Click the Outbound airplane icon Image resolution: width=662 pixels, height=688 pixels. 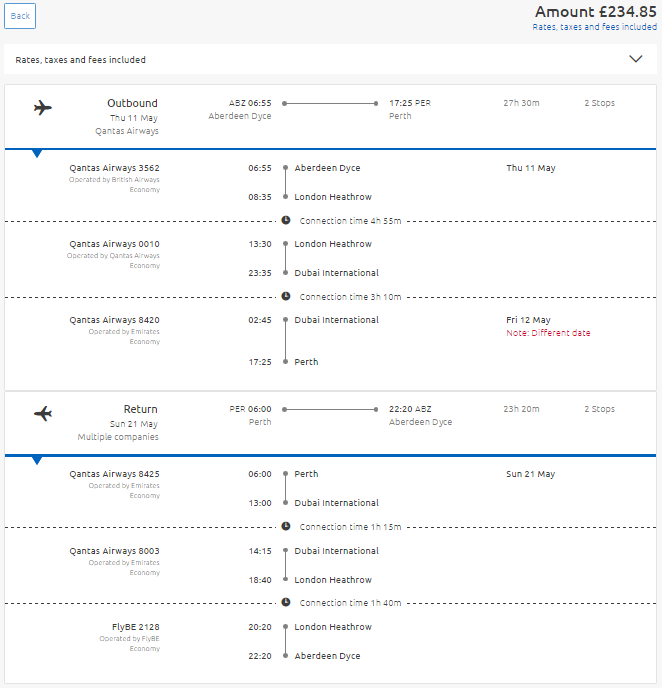(x=43, y=108)
